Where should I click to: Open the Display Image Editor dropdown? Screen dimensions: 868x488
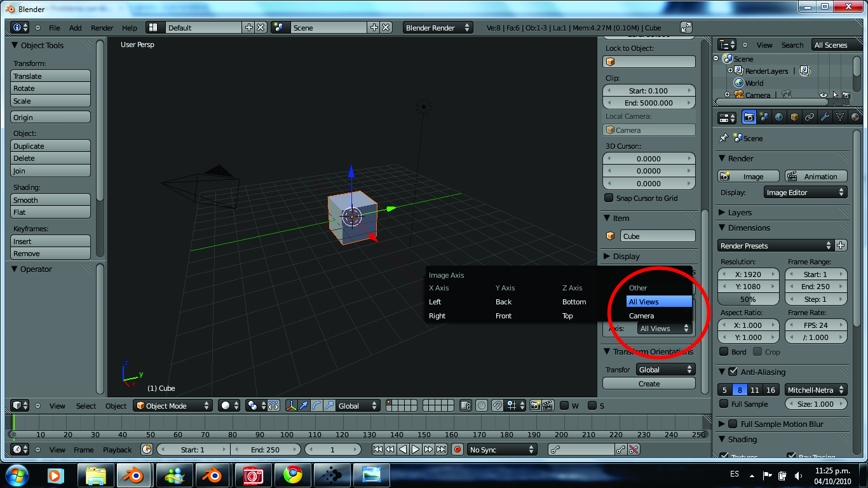tap(806, 192)
